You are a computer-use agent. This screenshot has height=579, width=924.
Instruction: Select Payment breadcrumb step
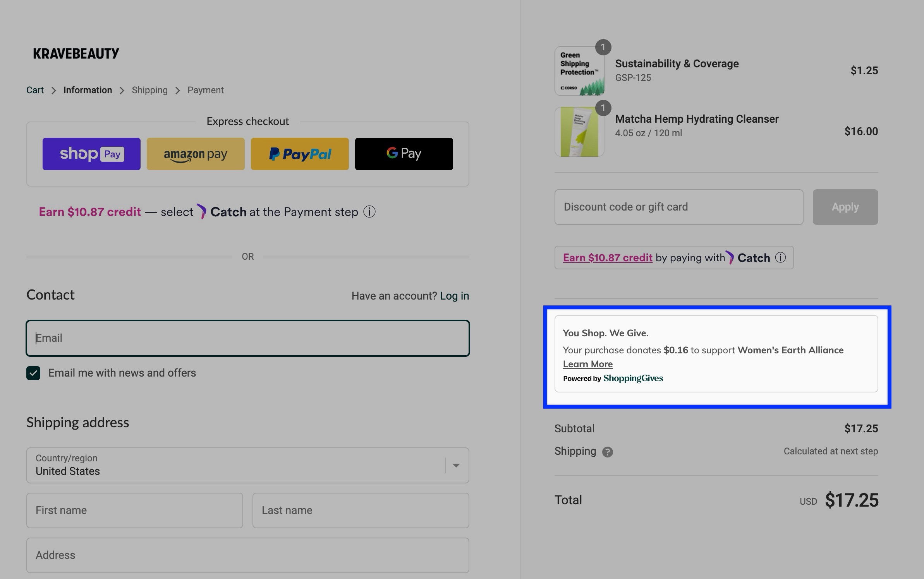(x=206, y=90)
